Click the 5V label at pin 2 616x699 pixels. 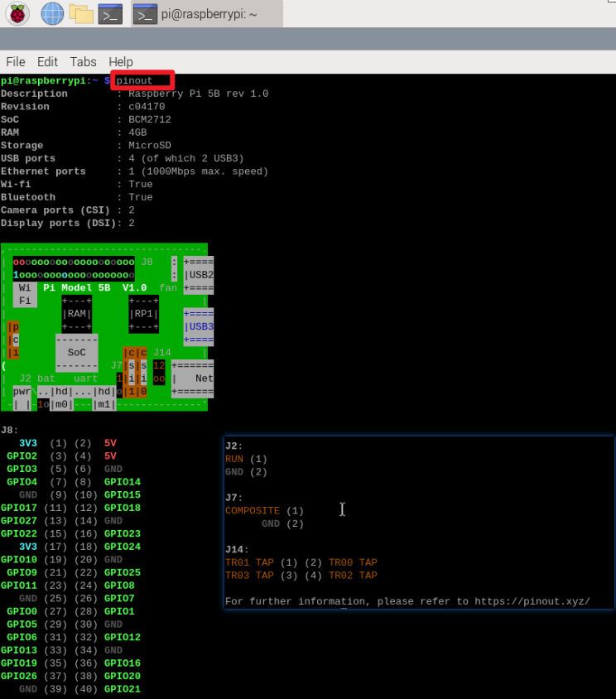[x=110, y=443]
